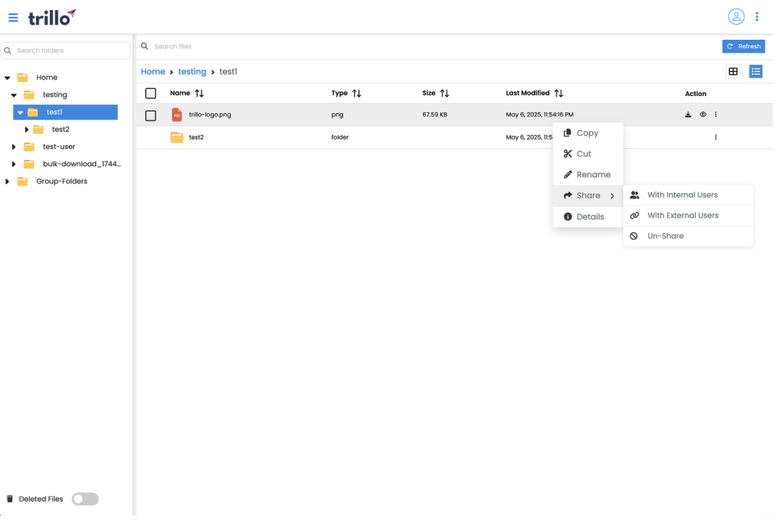
Task: Sort by Name arrows
Action: pos(200,94)
